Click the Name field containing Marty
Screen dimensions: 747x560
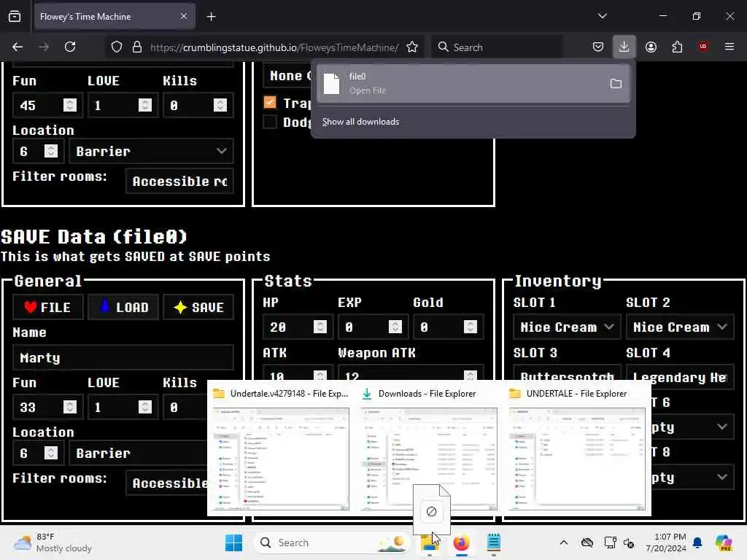tap(123, 357)
